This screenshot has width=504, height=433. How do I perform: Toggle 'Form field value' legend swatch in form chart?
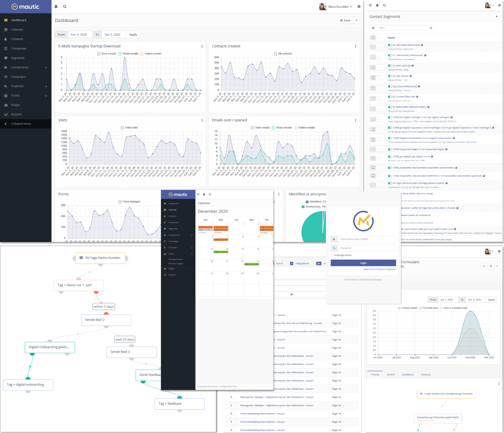click(x=420, y=308)
